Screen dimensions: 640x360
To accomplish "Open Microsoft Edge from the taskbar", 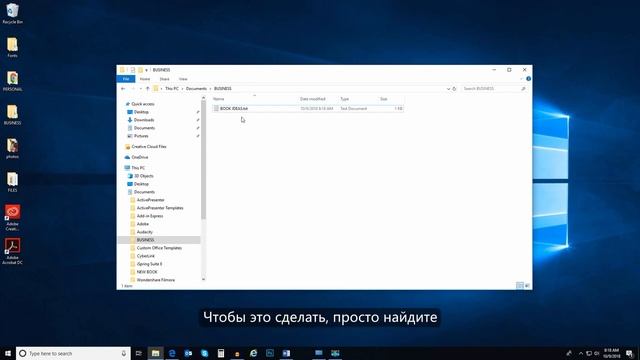I will [172, 353].
